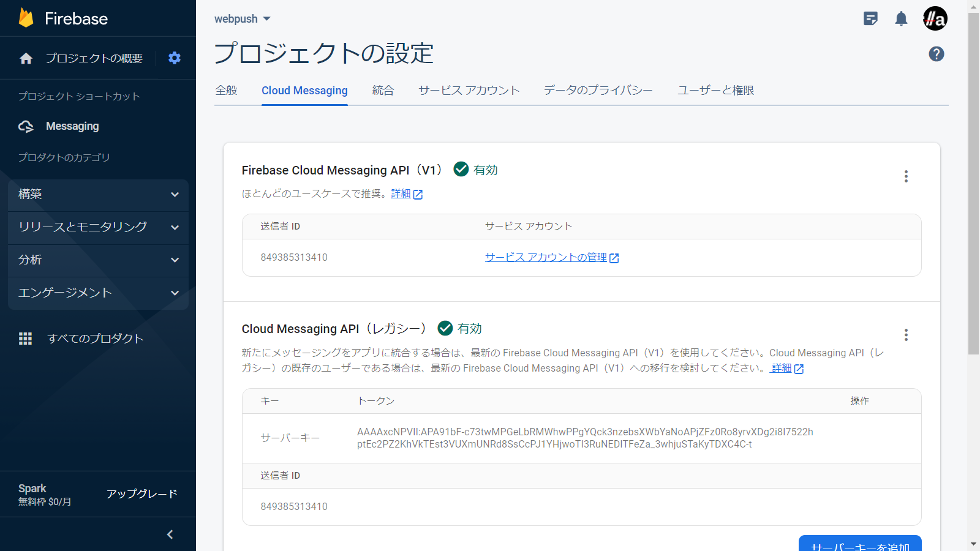This screenshot has width=980, height=551.
Task: Click the grid icon for すべてのプロダクト
Action: coord(25,339)
